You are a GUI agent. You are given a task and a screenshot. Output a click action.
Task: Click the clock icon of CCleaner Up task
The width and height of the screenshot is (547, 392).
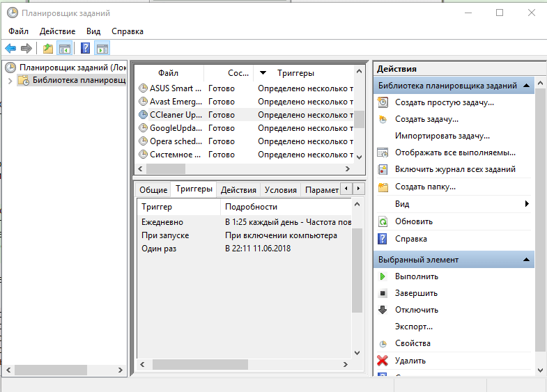click(x=143, y=115)
